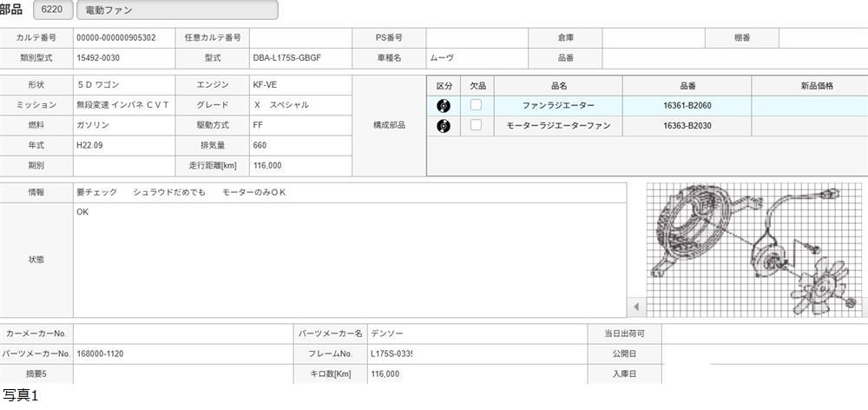Toggle the 欠品 checkbox for ファンラジエーター

476,105
